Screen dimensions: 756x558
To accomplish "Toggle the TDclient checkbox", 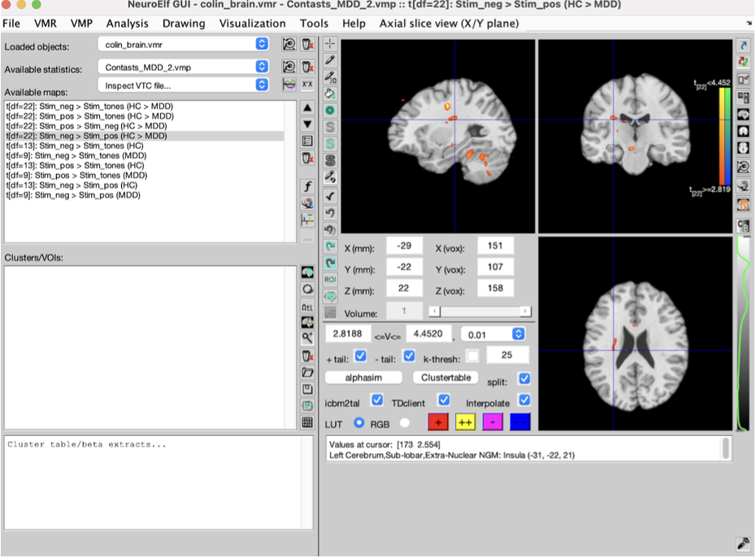I will click(444, 400).
